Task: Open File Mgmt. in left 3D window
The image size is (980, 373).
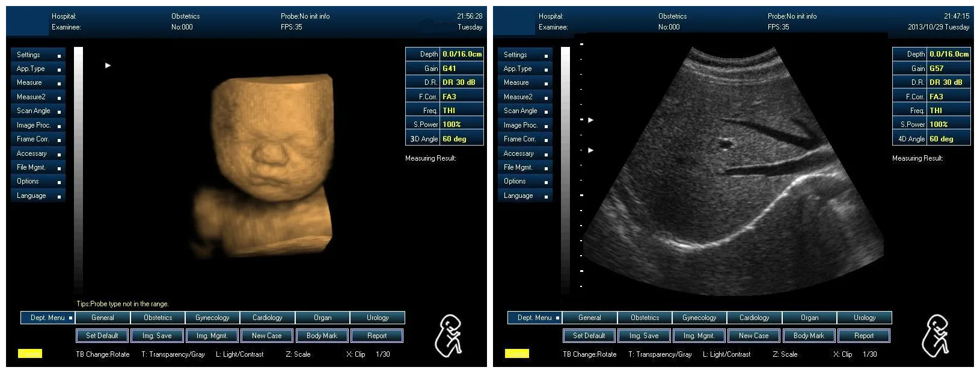Action: pos(38,167)
